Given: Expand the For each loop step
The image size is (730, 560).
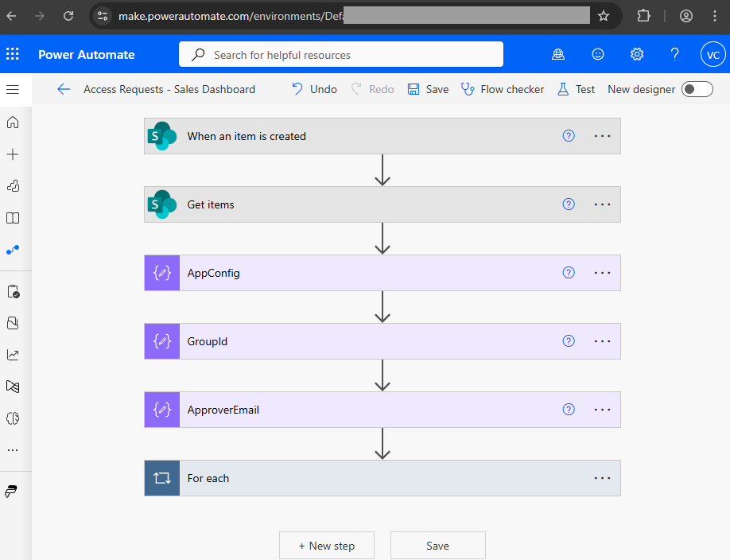Looking at the screenshot, I should click(x=382, y=479).
